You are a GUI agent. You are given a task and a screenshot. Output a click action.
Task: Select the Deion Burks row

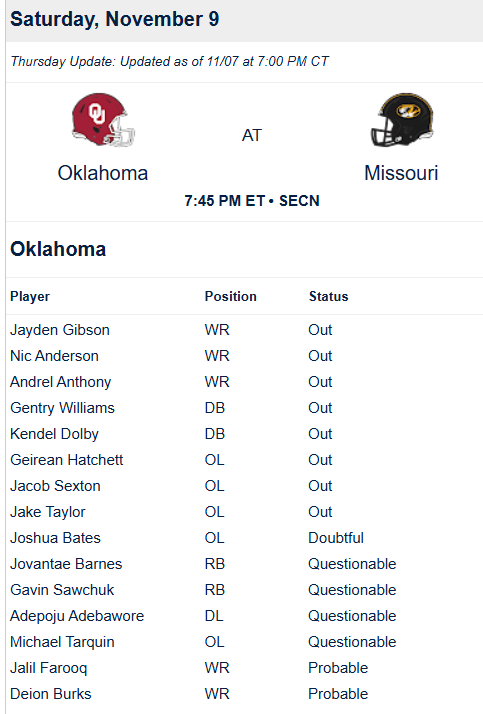click(x=244, y=694)
